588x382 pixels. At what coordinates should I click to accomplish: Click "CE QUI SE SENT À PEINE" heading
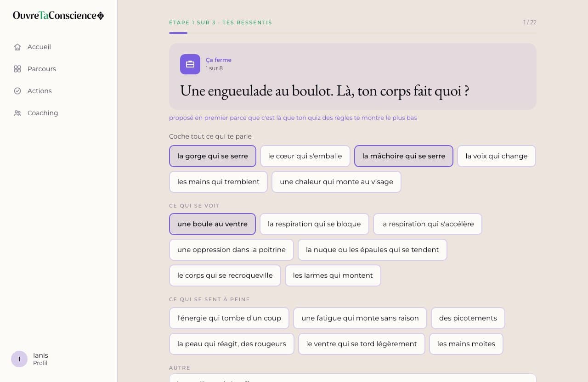[x=209, y=299]
